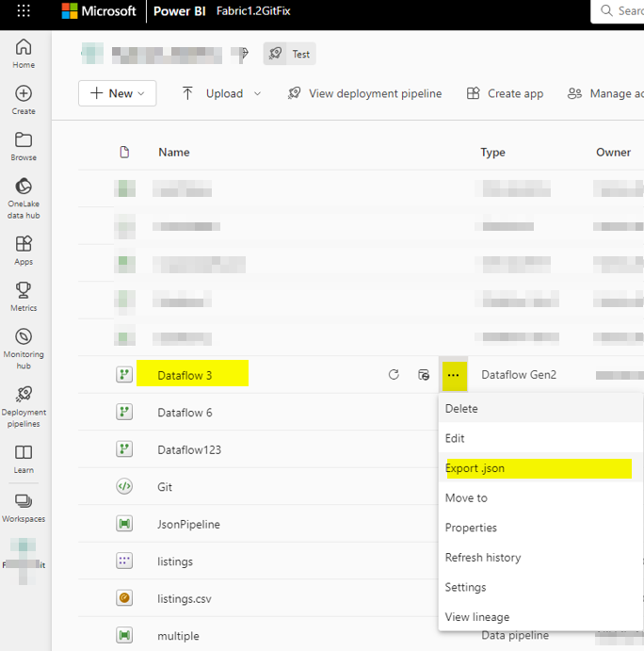Click the Microsoft logo
The image size is (644, 651).
pyautogui.click(x=99, y=10)
